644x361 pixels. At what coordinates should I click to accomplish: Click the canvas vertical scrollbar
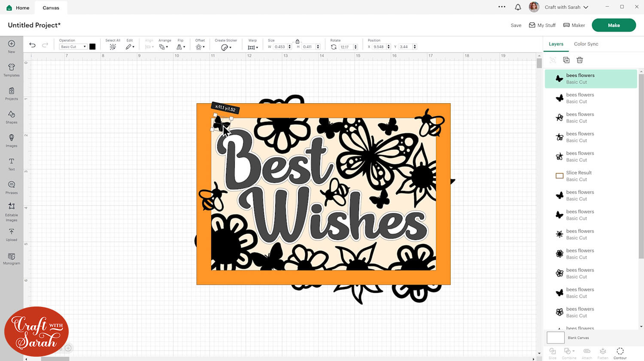539,63
